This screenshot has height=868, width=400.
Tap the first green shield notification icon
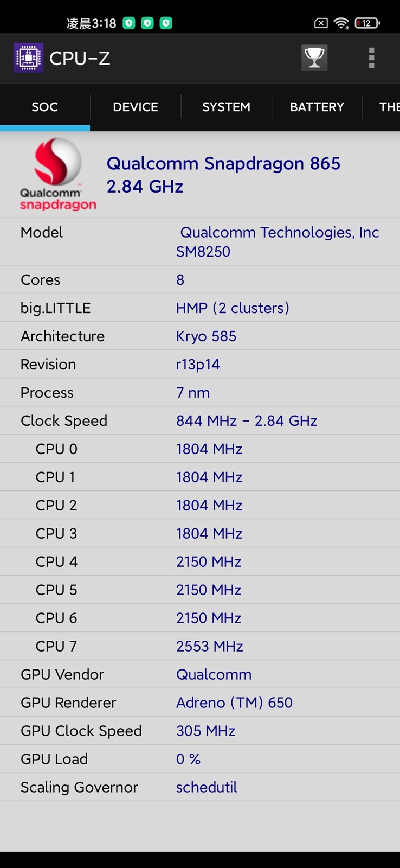coord(129,23)
